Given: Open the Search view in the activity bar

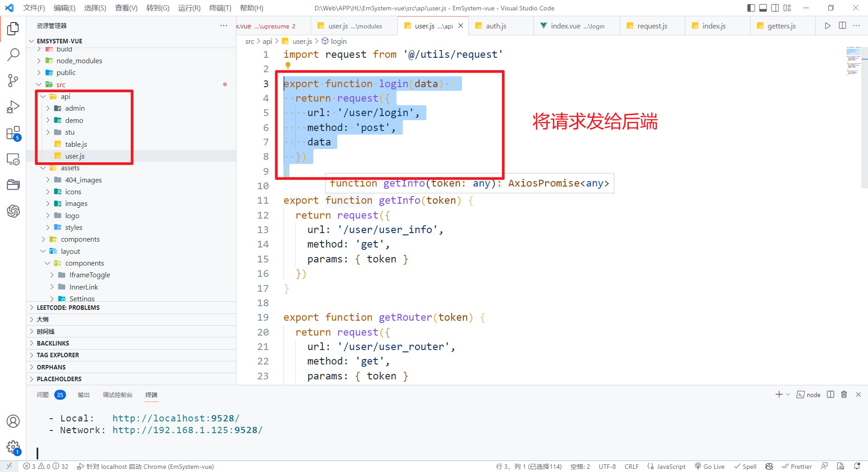Looking at the screenshot, I should (x=13, y=55).
